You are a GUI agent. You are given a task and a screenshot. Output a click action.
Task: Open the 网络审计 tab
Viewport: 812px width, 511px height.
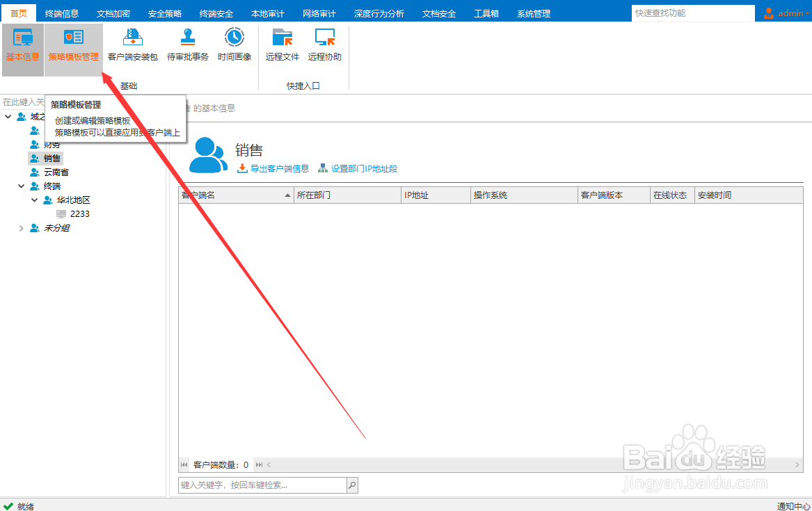(x=319, y=13)
